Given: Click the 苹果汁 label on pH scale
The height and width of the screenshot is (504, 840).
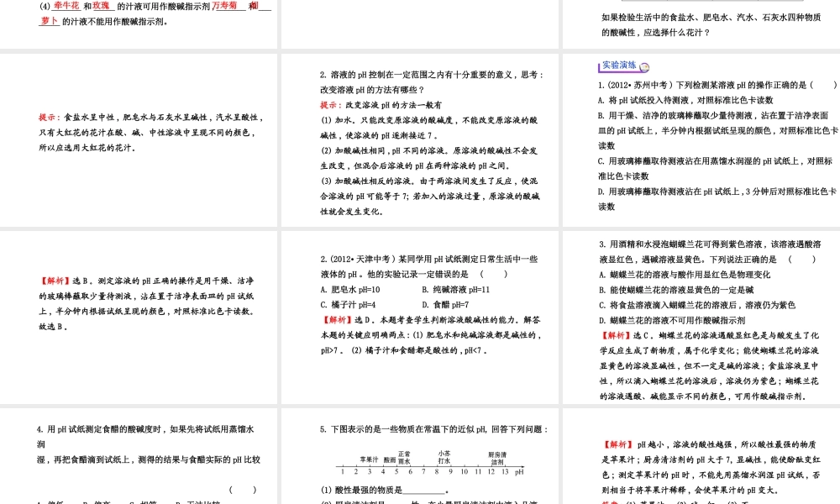Looking at the screenshot, I should coord(369,459).
